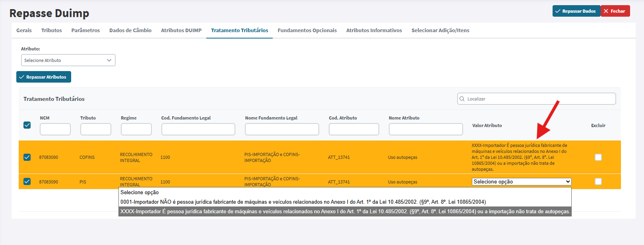Click the Regime filter input
Viewport: 644px width, 245px height.
click(x=136, y=129)
